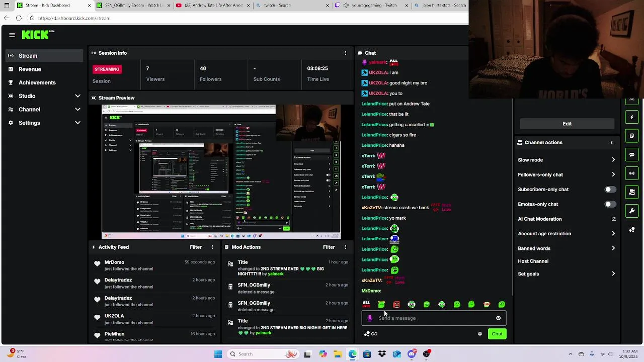Viewport: 644px width, 362px height.
Task: Click the Activity Feed Filter button
Action: pyautogui.click(x=196, y=247)
